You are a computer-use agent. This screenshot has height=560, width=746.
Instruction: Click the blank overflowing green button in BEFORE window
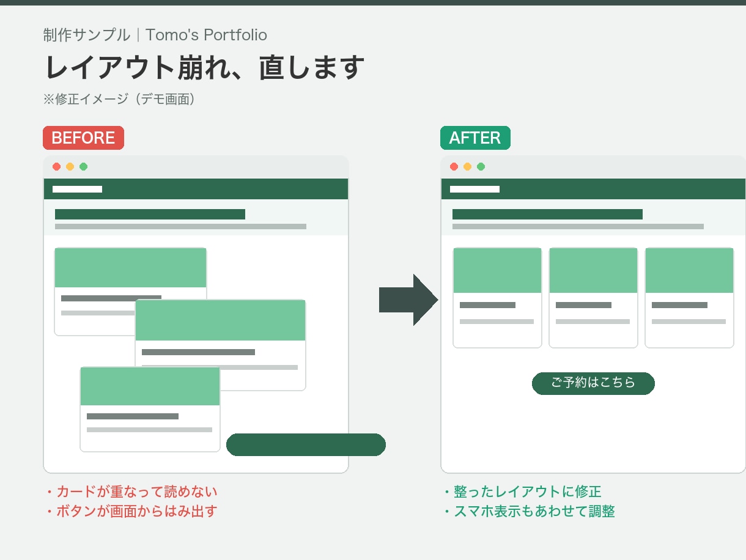[306, 444]
